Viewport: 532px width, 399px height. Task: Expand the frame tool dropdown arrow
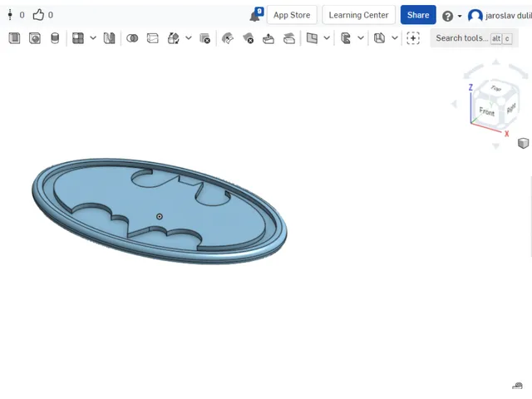[361, 38]
